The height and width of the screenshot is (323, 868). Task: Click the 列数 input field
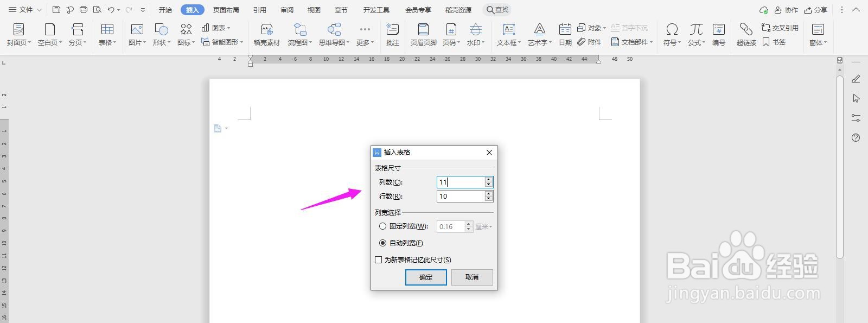(x=461, y=182)
